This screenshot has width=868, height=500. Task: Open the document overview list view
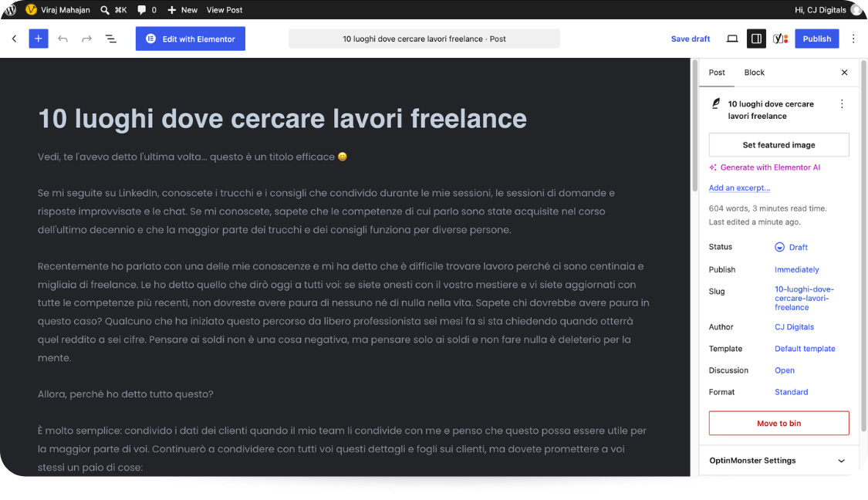pyautogui.click(x=110, y=39)
